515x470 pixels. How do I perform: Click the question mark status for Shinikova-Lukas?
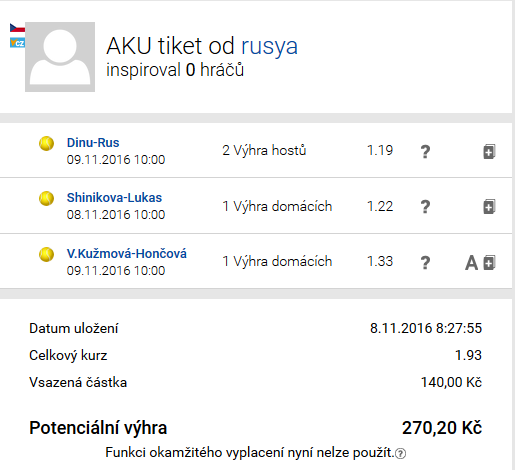pyautogui.click(x=425, y=207)
